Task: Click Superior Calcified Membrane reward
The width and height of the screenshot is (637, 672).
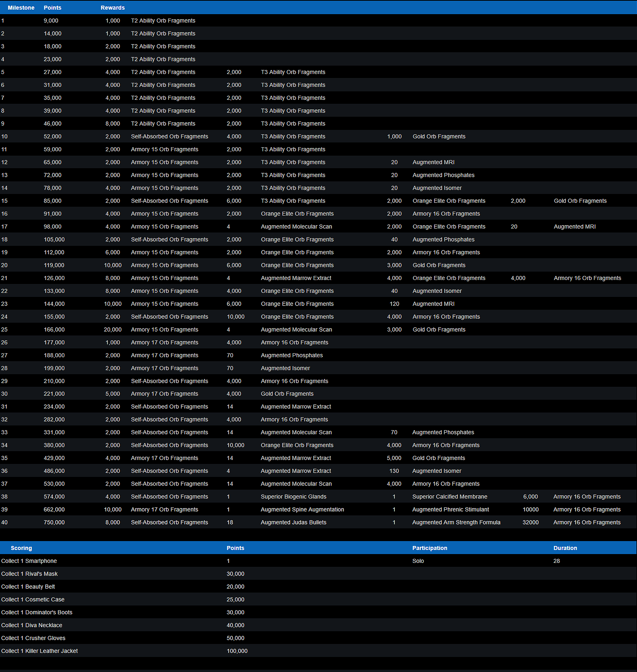Action: [x=449, y=496]
